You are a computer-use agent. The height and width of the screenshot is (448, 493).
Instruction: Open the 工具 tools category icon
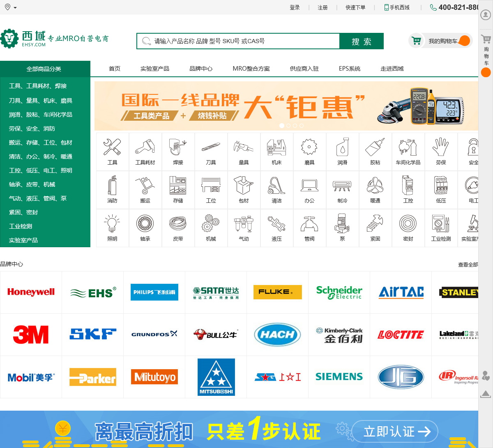112,147
